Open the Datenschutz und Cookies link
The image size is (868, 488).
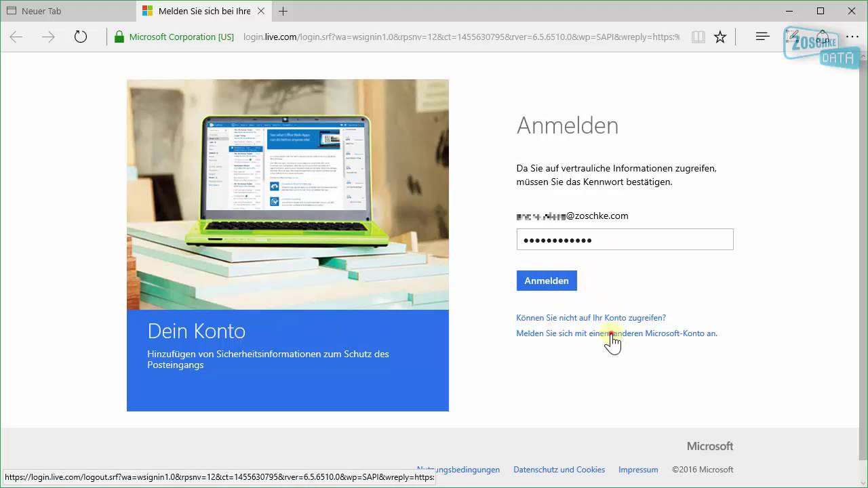coord(559,470)
